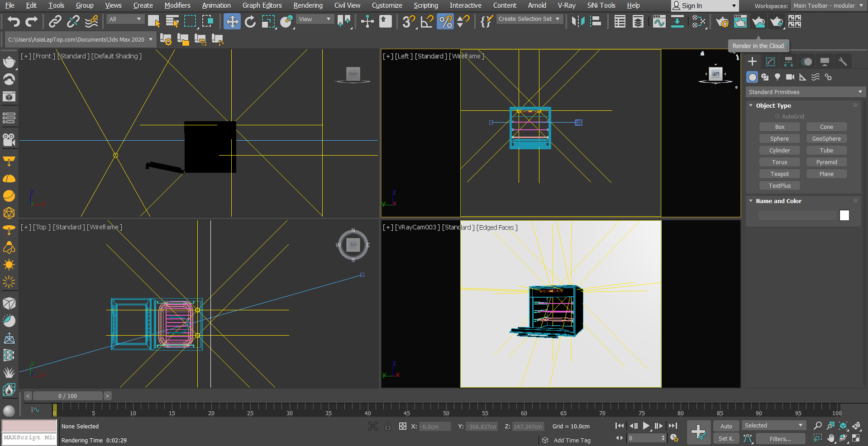
Task: Click the Play Animation button
Action: click(646, 426)
